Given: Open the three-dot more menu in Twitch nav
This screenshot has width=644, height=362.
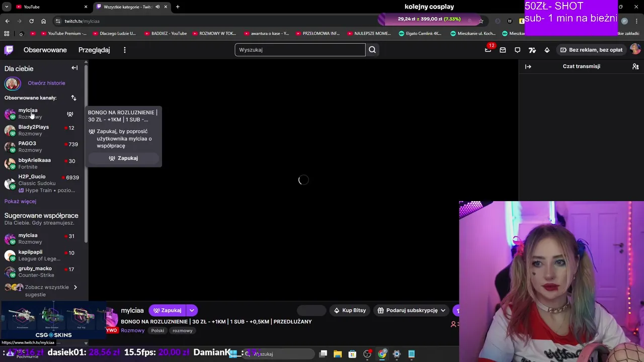Looking at the screenshot, I should pyautogui.click(x=125, y=50).
